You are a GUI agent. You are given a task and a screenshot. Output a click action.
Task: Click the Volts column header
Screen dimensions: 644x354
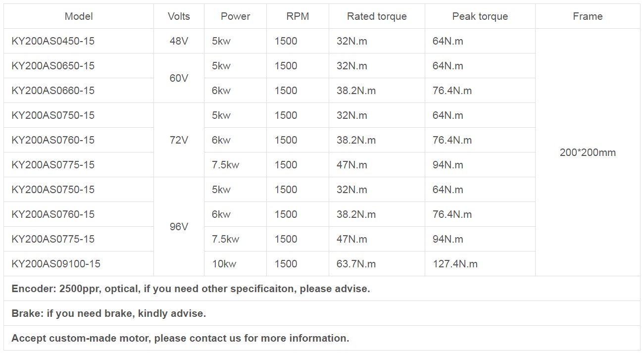point(179,16)
